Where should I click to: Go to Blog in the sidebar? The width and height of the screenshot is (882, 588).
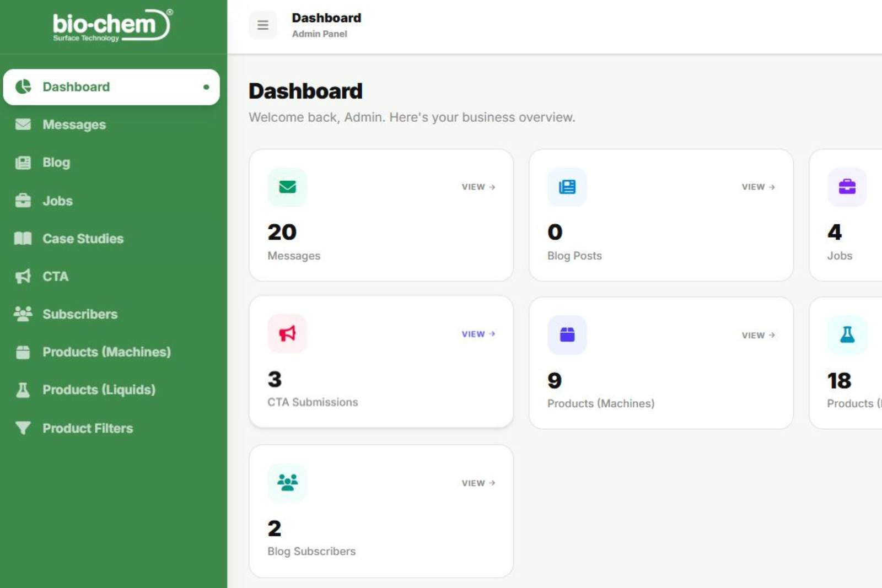click(111, 163)
